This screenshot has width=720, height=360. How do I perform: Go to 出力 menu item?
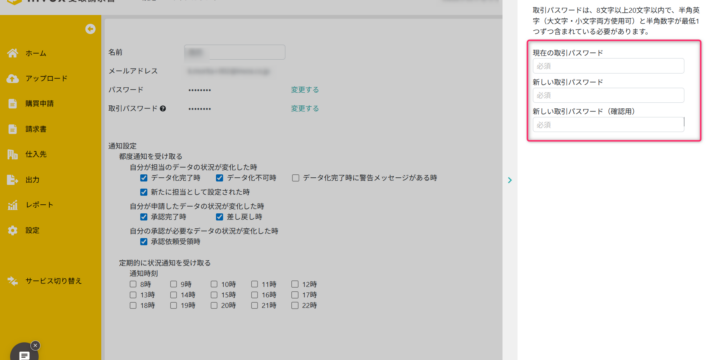click(32, 180)
